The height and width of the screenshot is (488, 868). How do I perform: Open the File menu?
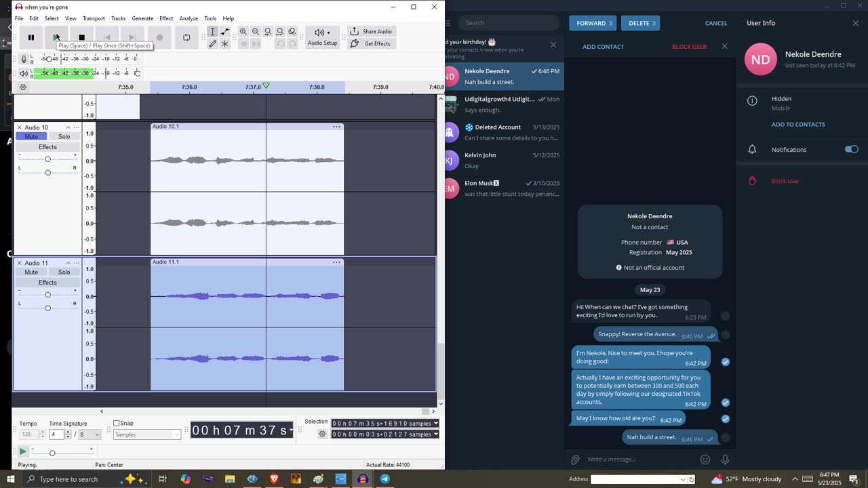point(19,18)
